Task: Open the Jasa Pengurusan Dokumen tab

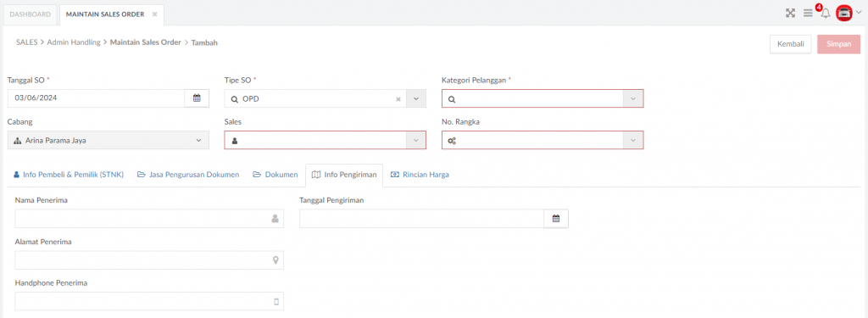Action: coord(188,175)
